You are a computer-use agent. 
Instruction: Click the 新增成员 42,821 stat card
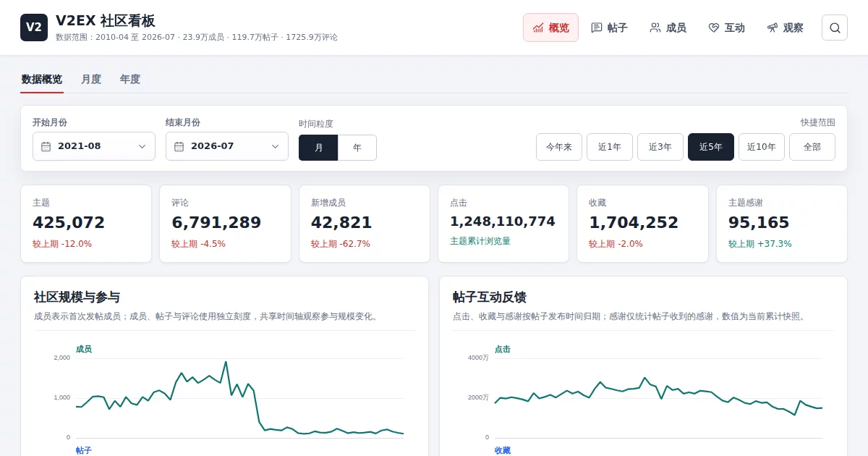pos(365,224)
